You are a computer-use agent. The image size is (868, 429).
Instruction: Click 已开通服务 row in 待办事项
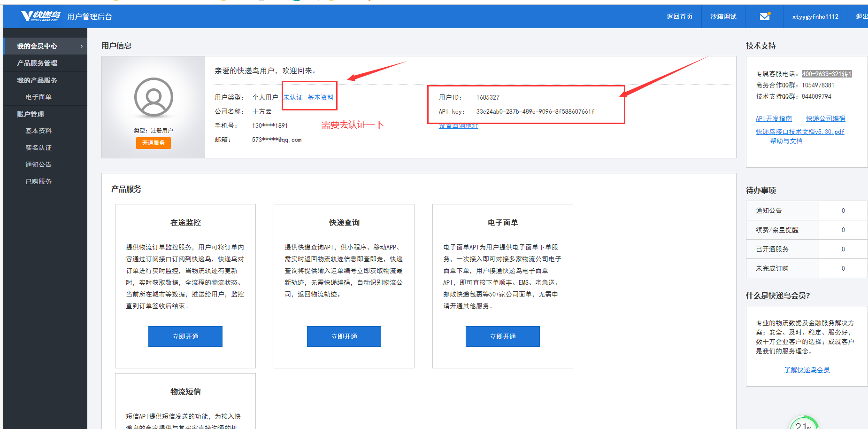coord(807,249)
